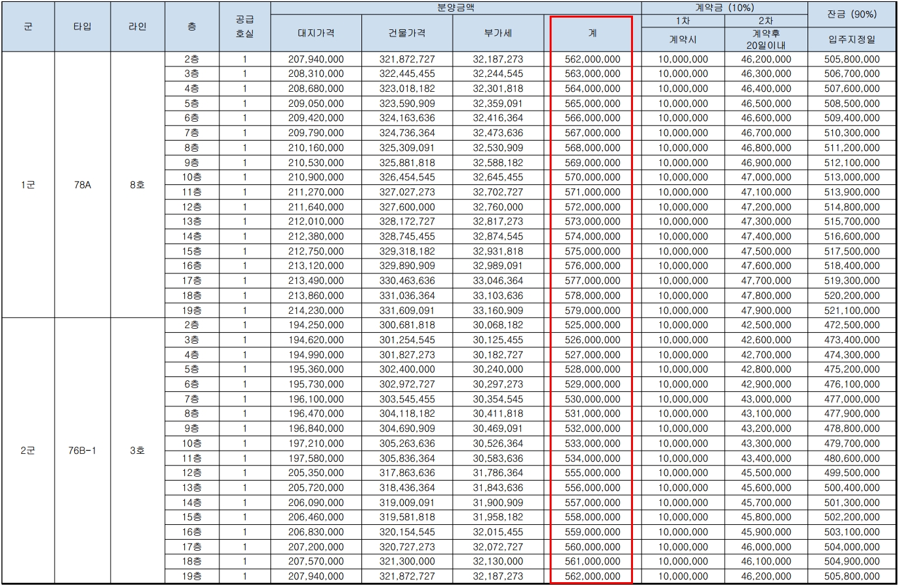Click balance 472,500,000

(x=852, y=325)
